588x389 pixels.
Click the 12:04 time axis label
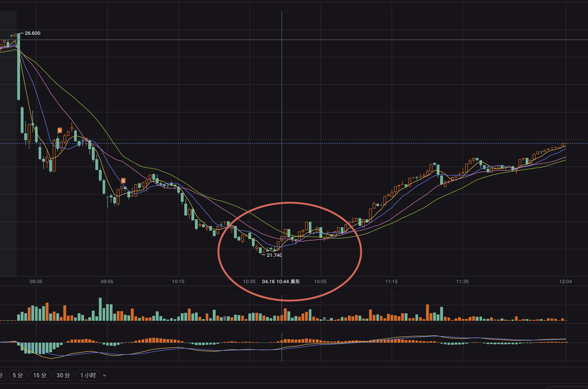(565, 282)
